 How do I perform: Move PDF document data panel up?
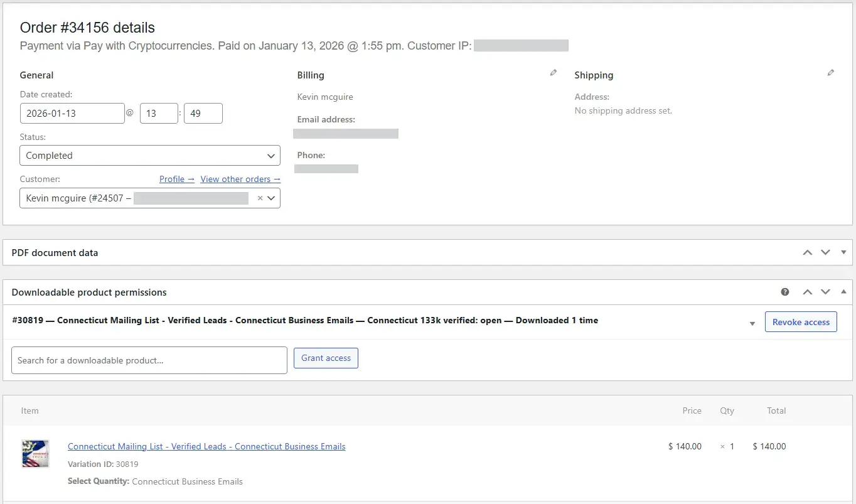pos(808,252)
